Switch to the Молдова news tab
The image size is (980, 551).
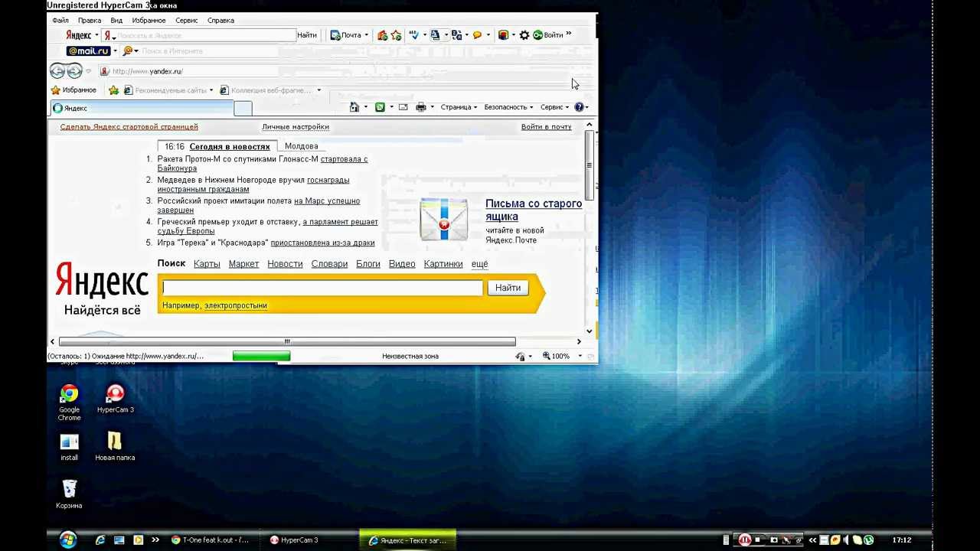(301, 146)
